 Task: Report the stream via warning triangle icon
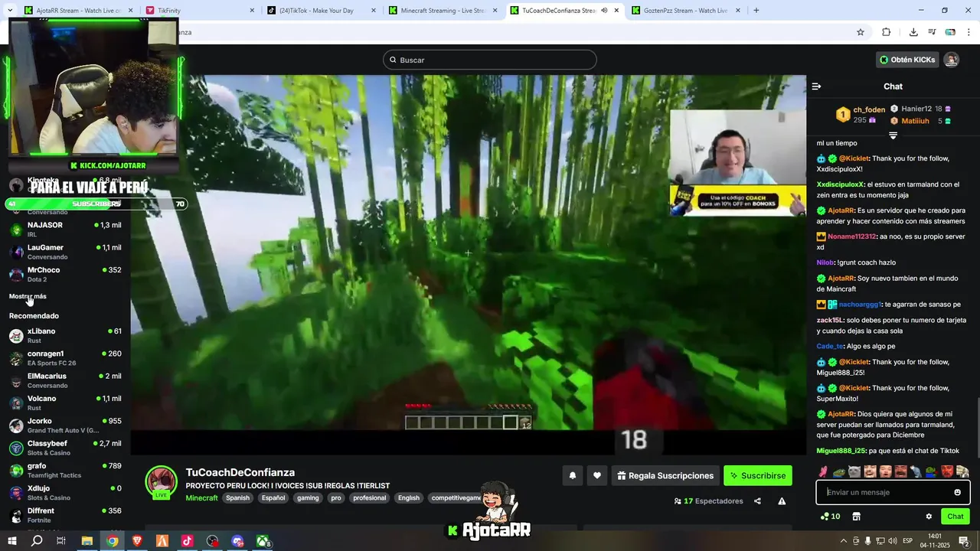point(782,501)
